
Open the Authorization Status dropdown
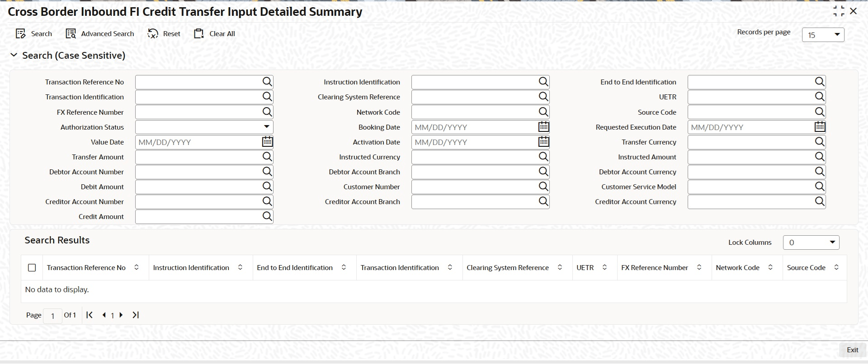(204, 127)
